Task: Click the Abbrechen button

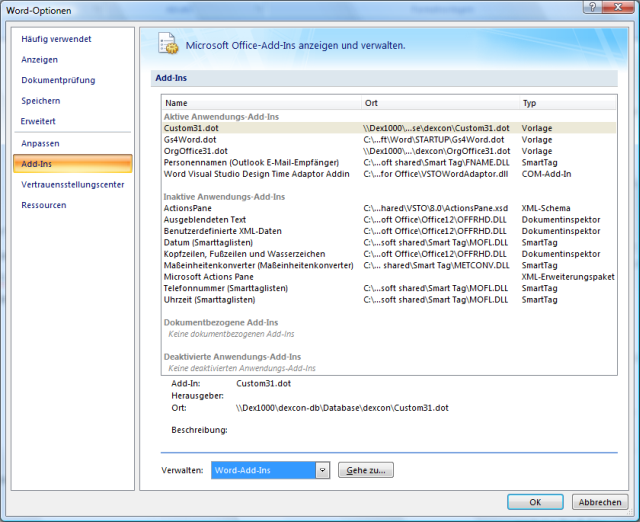Action: [x=600, y=502]
